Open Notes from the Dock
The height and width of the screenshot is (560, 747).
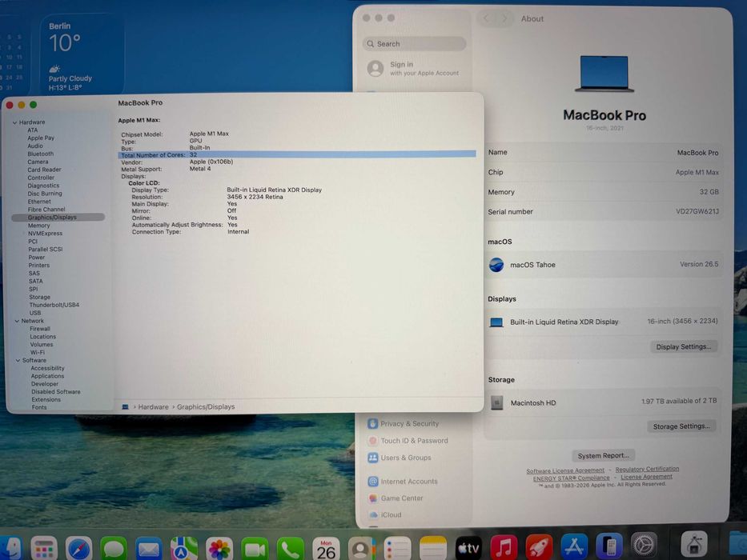tap(432, 548)
